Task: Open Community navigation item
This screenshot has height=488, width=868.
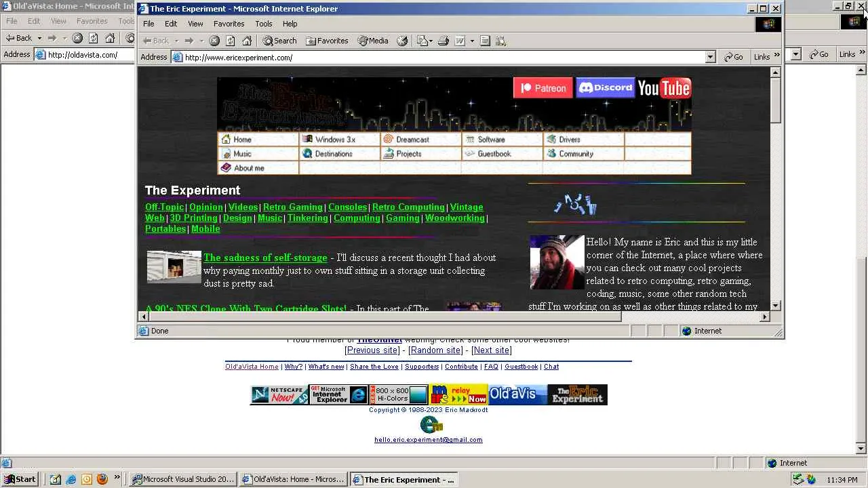Action: point(583,154)
